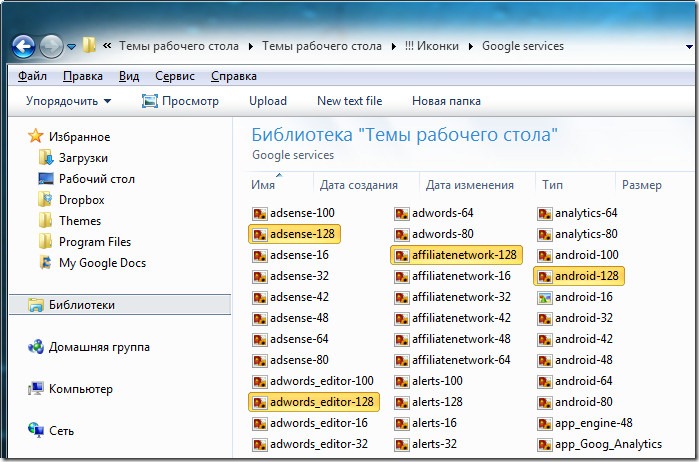Select file adsense-42

(x=291, y=297)
